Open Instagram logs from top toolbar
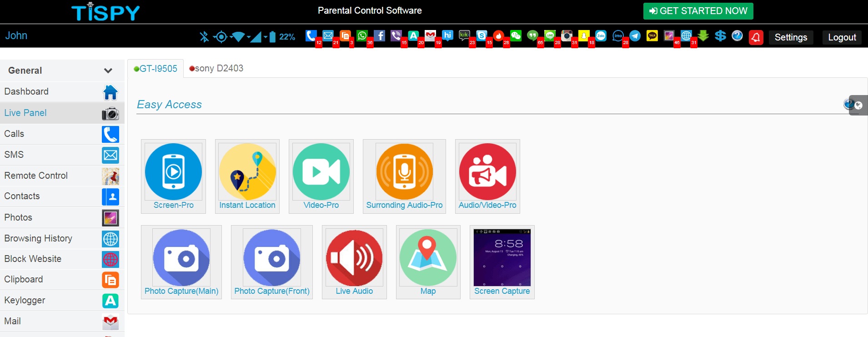The height and width of the screenshot is (337, 868). coord(567,35)
